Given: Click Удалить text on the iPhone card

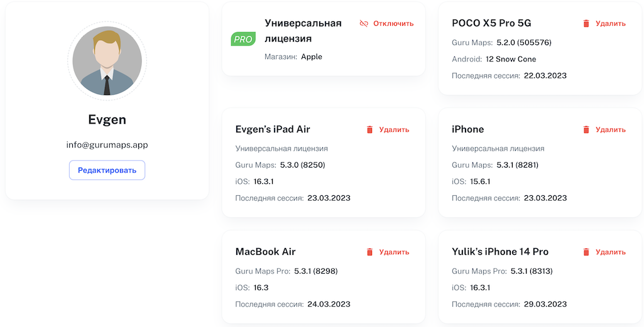Looking at the screenshot, I should coord(610,129).
